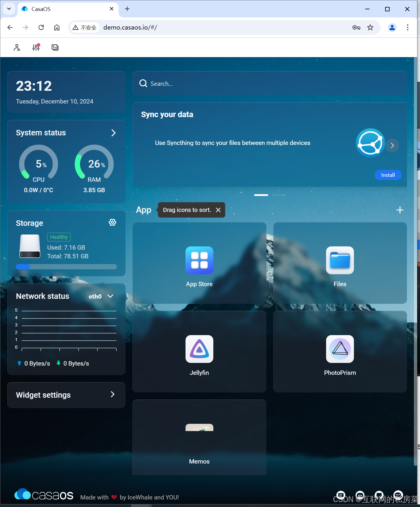This screenshot has height=507, width=420.
Task: Click the 'Sync your data' heading
Action: click(x=167, y=115)
